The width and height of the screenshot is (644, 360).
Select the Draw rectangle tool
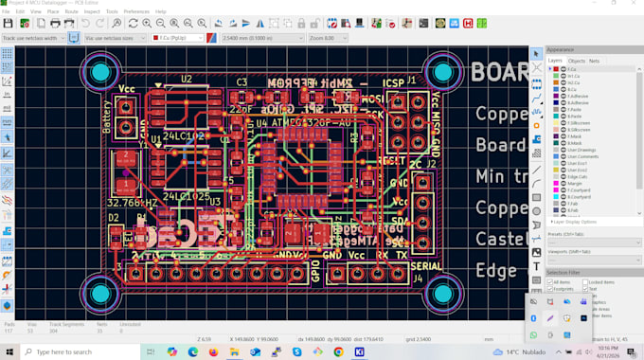[536, 198]
